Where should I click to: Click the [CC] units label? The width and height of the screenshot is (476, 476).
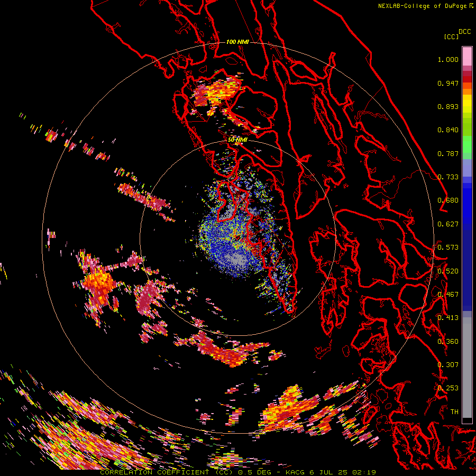(451, 36)
